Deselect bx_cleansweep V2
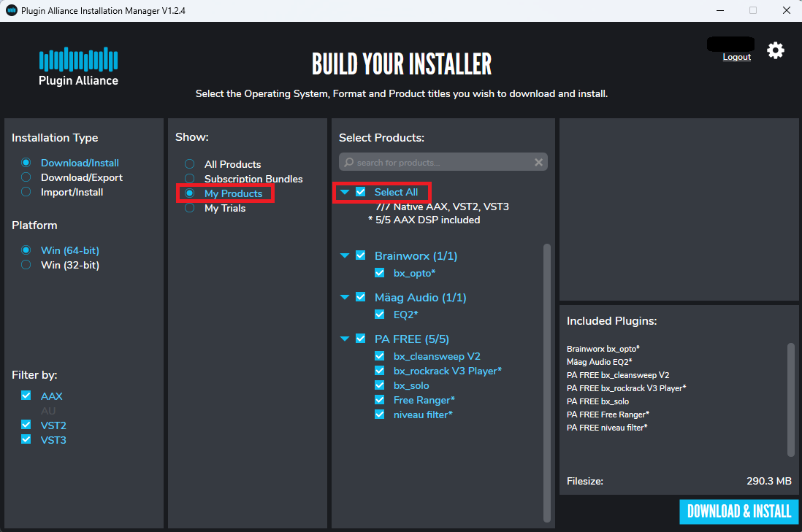The width and height of the screenshot is (802, 532). click(380, 355)
